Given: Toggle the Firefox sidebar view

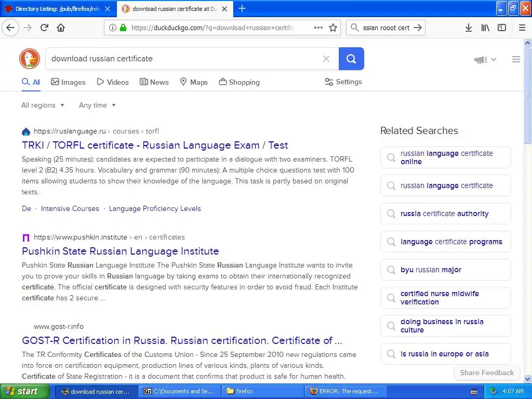Looking at the screenshot, I should point(502,28).
